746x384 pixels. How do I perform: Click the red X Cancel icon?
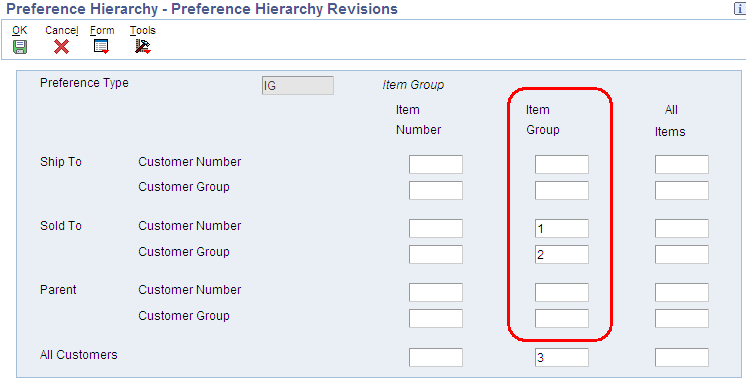61,47
